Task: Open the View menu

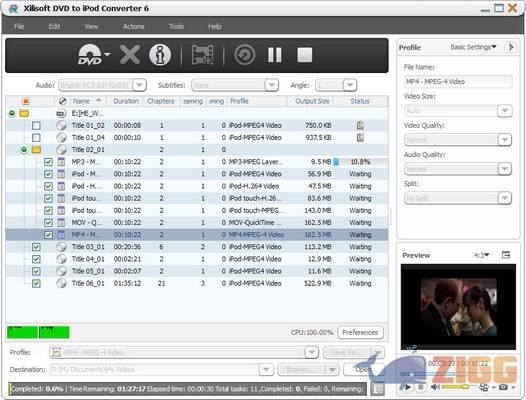Action: (x=91, y=27)
